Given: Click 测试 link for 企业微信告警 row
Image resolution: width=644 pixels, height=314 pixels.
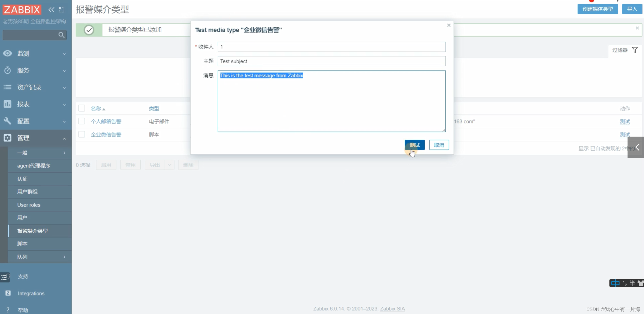Looking at the screenshot, I should (x=625, y=135).
